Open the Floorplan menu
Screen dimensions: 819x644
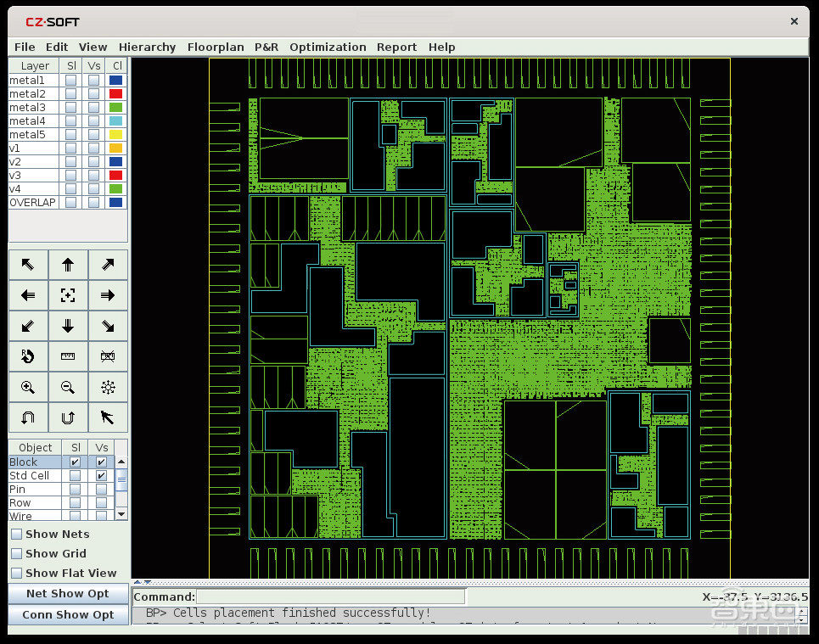coord(216,47)
